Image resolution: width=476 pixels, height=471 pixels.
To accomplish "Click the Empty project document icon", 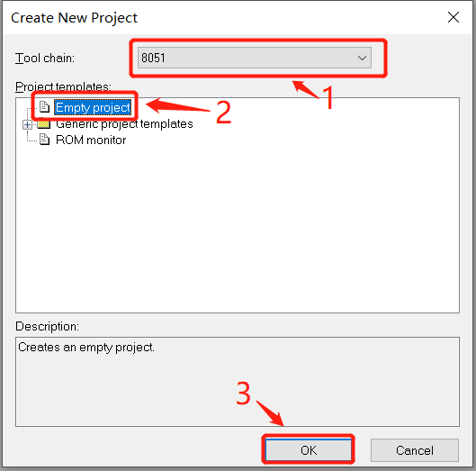I will (x=44, y=107).
